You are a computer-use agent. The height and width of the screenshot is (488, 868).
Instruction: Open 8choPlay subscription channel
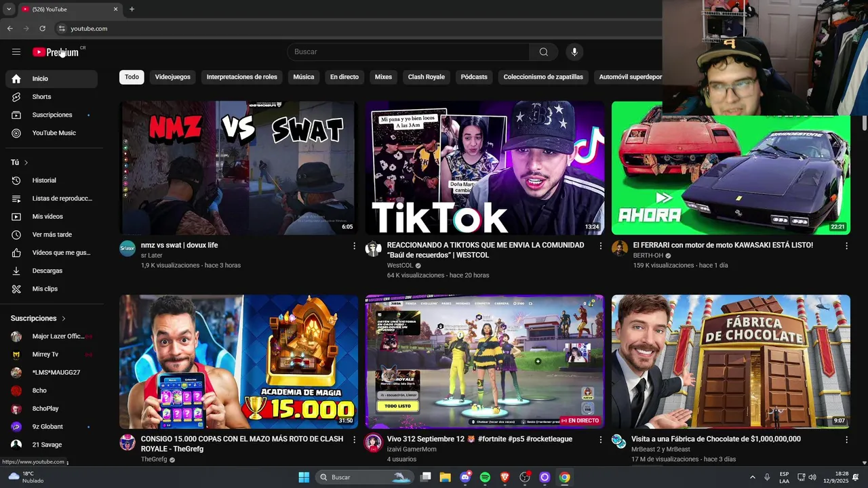tap(52, 409)
